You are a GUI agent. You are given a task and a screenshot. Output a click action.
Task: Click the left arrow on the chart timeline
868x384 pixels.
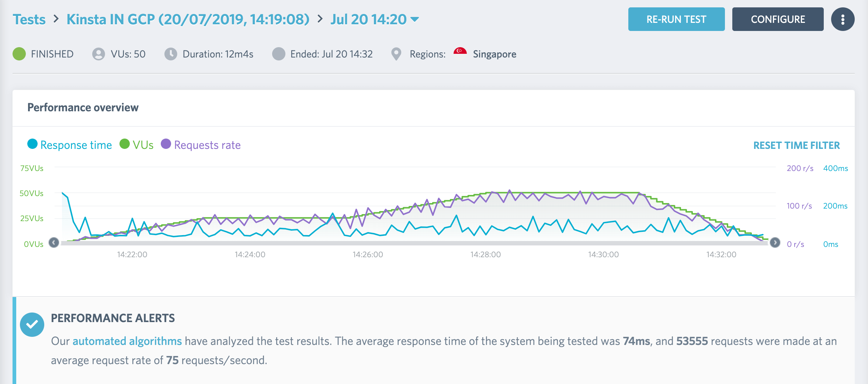tap(54, 242)
